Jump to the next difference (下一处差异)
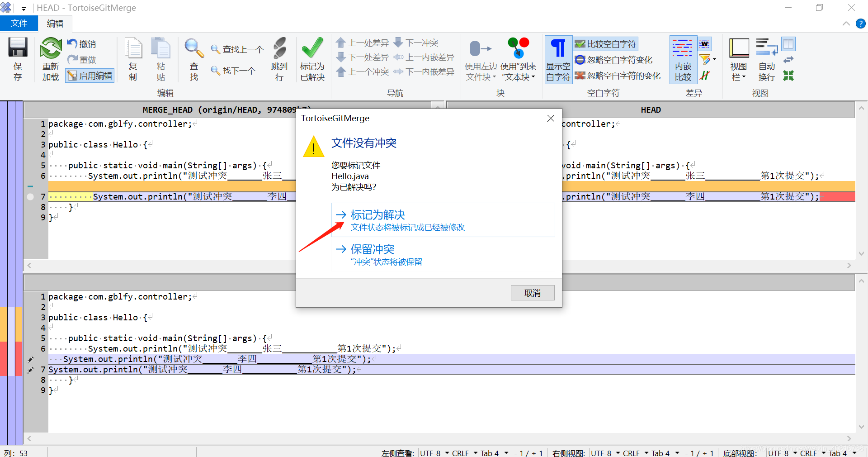The height and width of the screenshot is (457, 868). pos(363,57)
